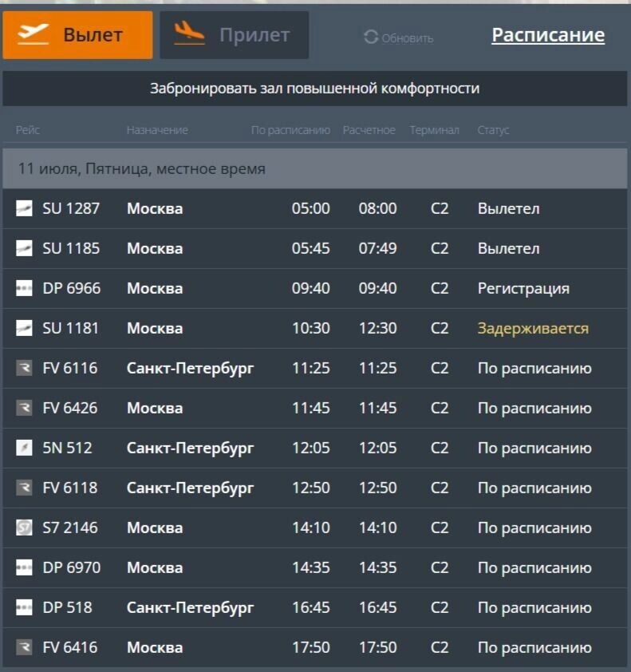Click the Назначение column header
Screen dimensions: 631x672
[156, 128]
